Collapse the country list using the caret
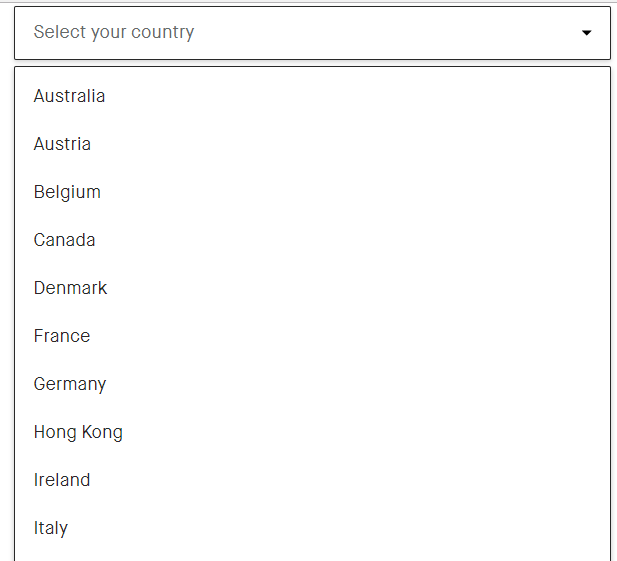This screenshot has width=617, height=561. 587,33
